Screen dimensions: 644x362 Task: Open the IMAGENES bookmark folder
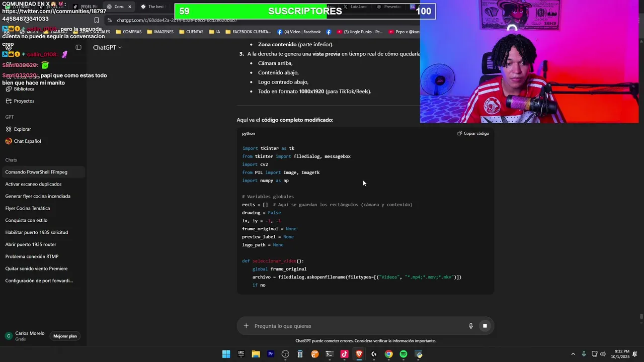(x=160, y=32)
